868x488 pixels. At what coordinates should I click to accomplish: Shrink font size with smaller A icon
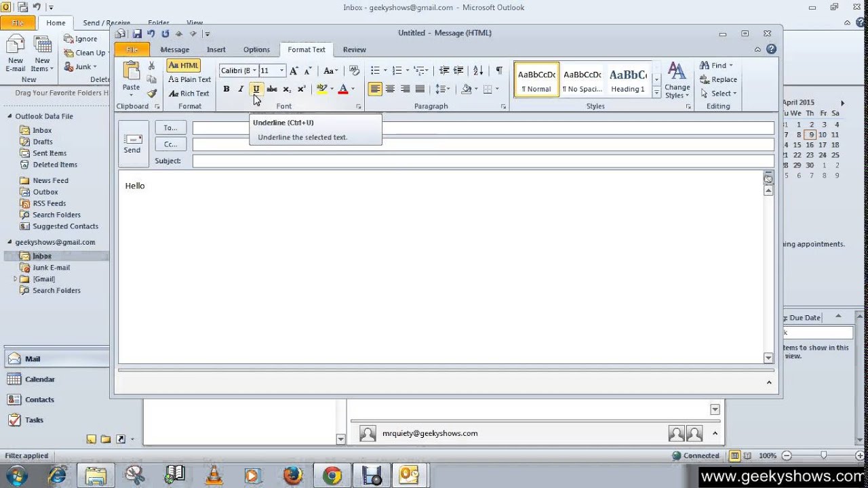307,70
